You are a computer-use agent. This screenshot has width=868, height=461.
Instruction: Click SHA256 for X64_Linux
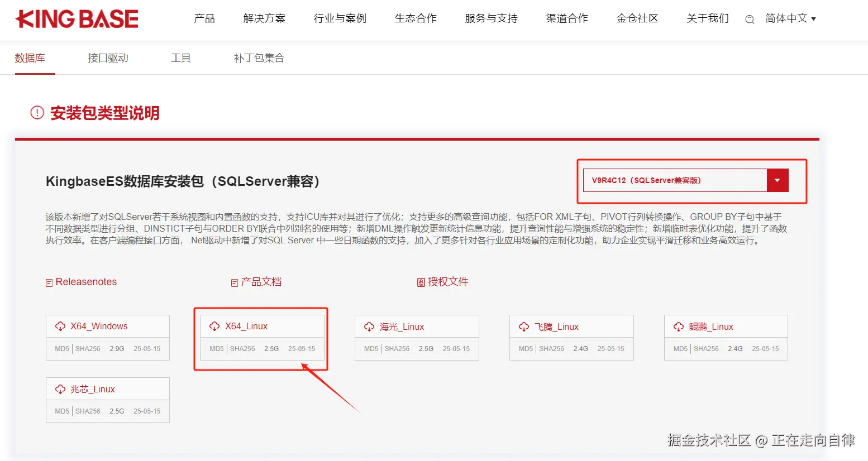pos(242,349)
